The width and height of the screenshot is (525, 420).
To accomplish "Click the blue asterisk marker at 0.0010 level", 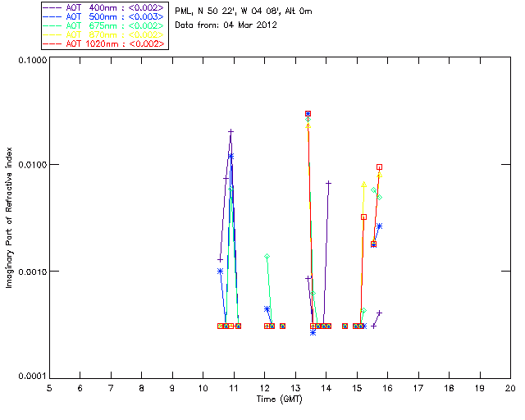I will pyautogui.click(x=220, y=272).
